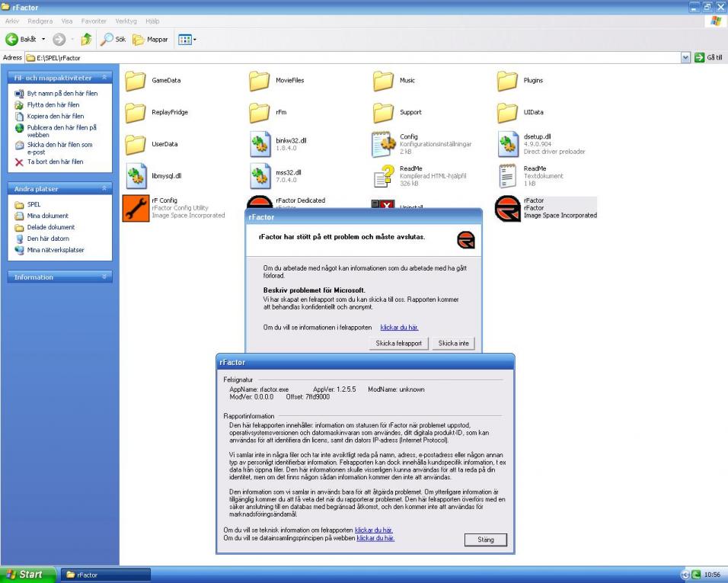Open the address bar dropdown

point(686,58)
